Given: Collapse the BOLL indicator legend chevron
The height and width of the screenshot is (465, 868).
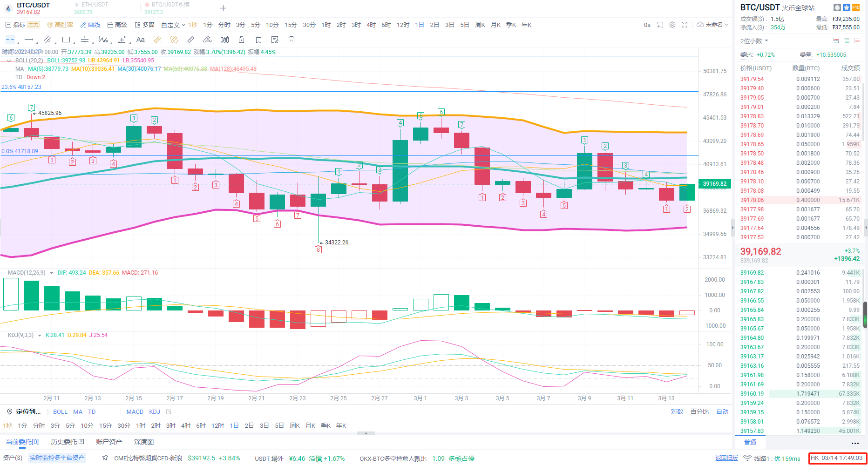Looking at the screenshot, I should 9,61.
